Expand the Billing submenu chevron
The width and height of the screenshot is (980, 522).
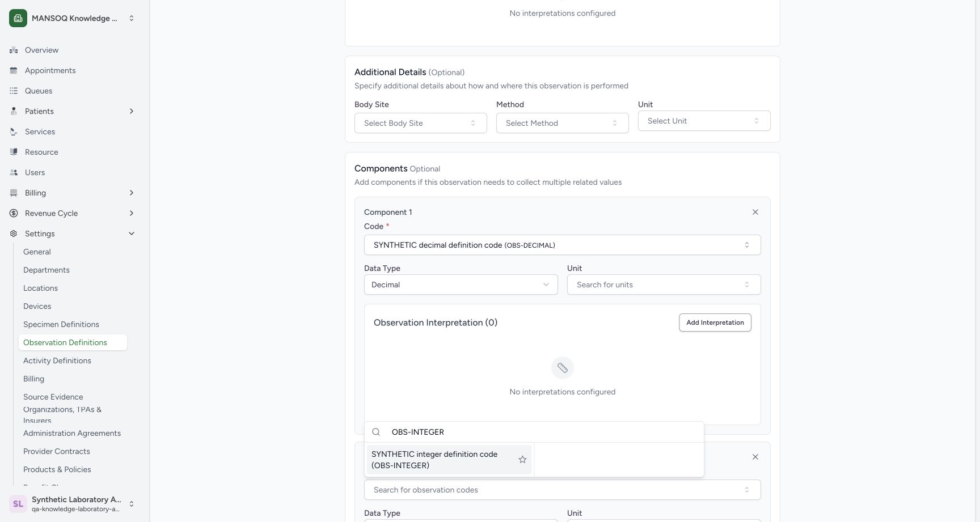click(x=132, y=193)
